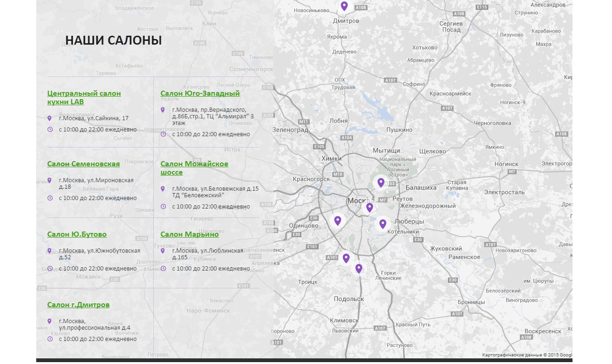612x364 pixels.
Task: Open the Центральный салон кухни LAB link
Action: tap(84, 97)
